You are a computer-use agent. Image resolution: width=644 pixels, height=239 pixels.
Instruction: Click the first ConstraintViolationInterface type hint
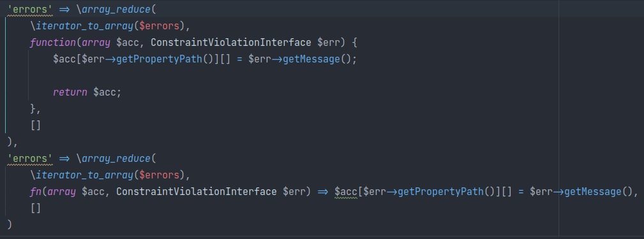pyautogui.click(x=231, y=43)
